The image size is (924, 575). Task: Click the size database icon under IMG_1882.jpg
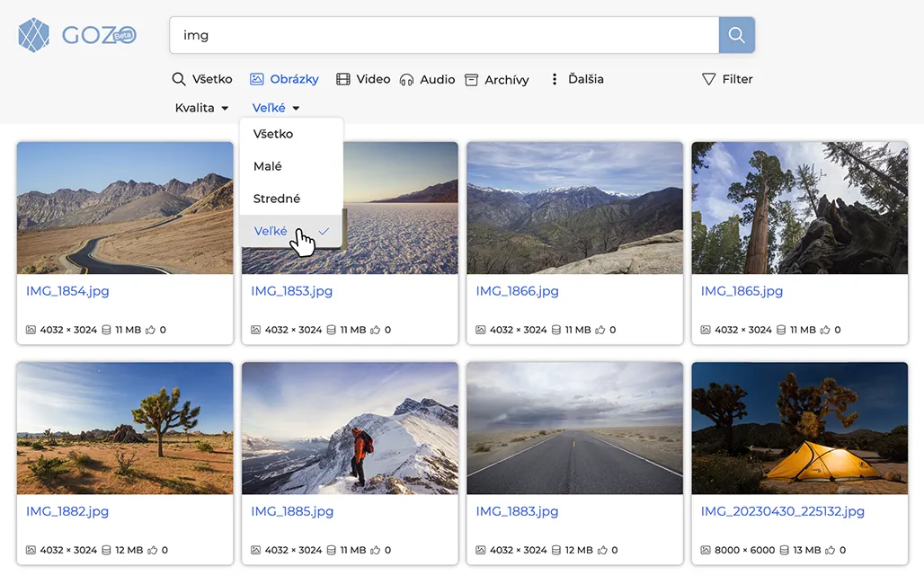106,550
